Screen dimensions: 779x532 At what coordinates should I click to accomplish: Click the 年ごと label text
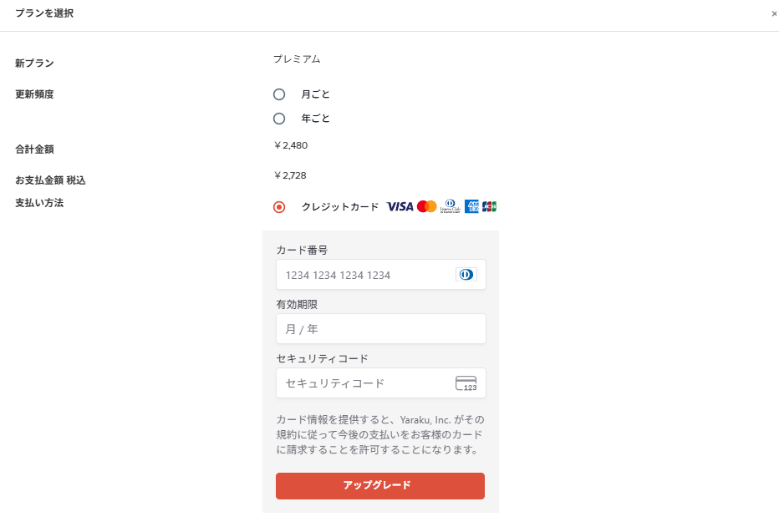coord(315,119)
